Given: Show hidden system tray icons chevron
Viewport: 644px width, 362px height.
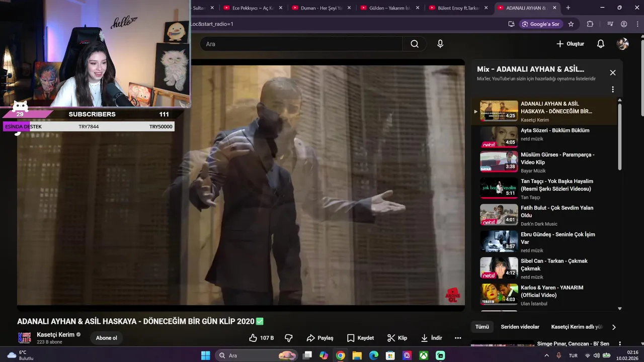Looking at the screenshot, I should pyautogui.click(x=547, y=355).
